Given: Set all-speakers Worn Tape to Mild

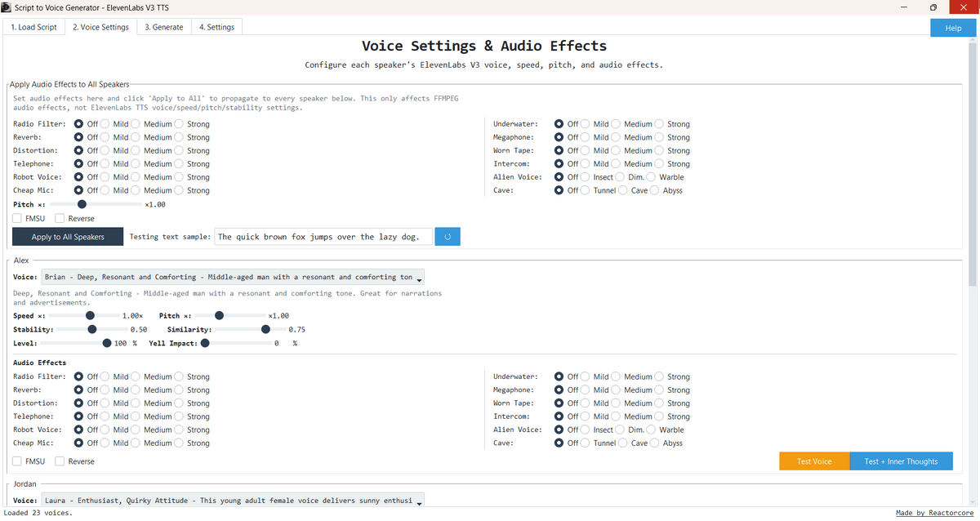Looking at the screenshot, I should point(586,150).
